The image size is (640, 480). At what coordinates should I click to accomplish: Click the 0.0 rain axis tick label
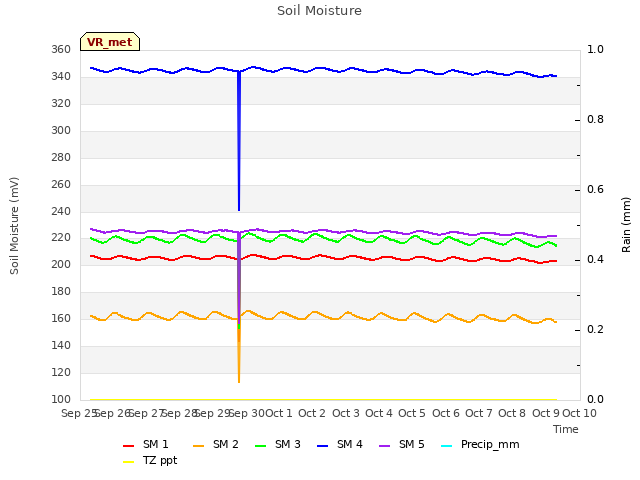(x=595, y=400)
